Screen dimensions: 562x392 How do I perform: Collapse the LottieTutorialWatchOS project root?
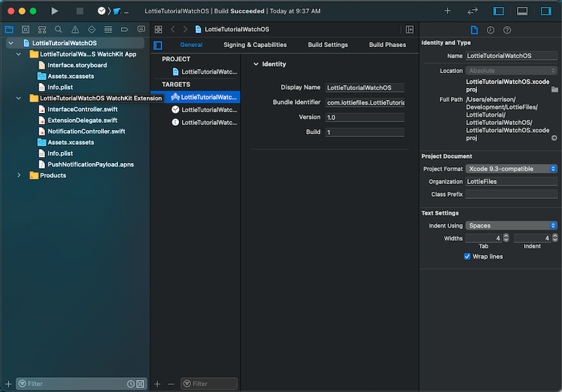(11, 43)
